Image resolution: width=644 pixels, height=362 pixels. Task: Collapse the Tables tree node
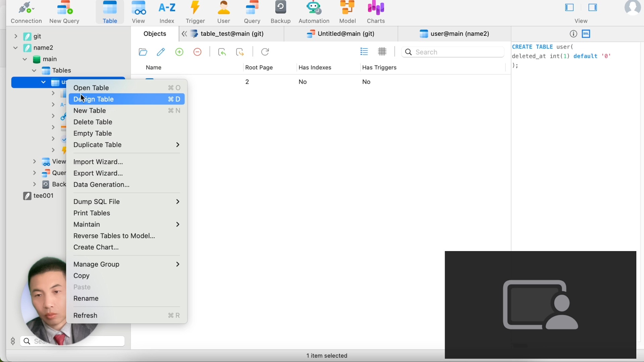tap(34, 71)
